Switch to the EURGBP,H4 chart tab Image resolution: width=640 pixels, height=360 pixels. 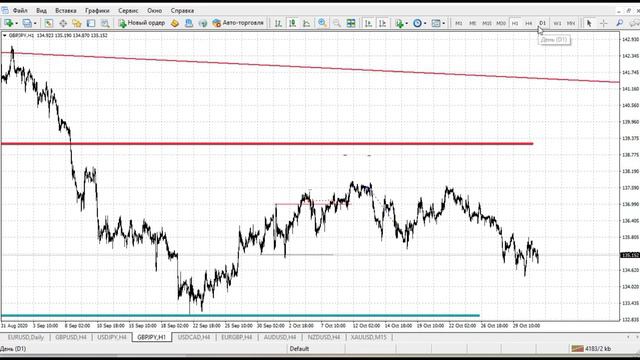[x=236, y=338]
